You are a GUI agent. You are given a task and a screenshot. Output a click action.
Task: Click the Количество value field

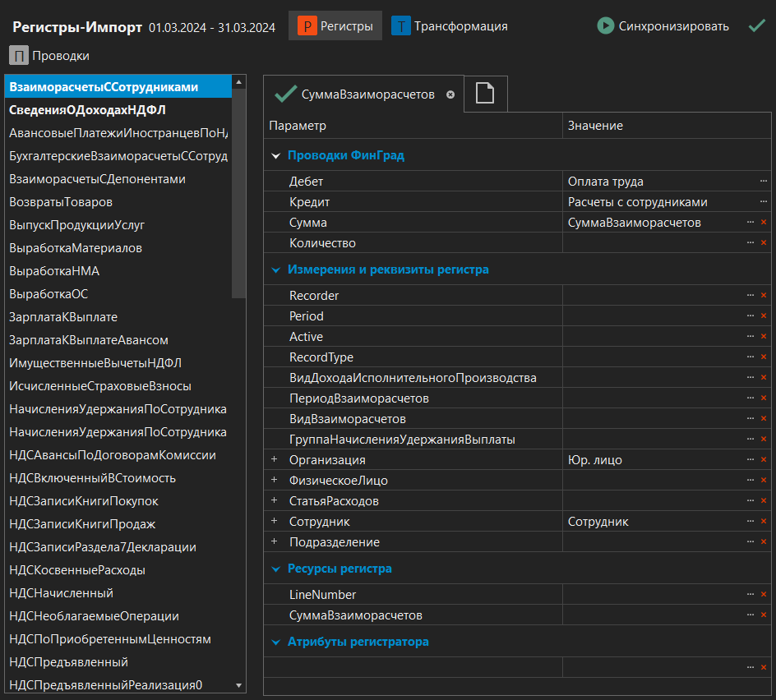tap(654, 243)
